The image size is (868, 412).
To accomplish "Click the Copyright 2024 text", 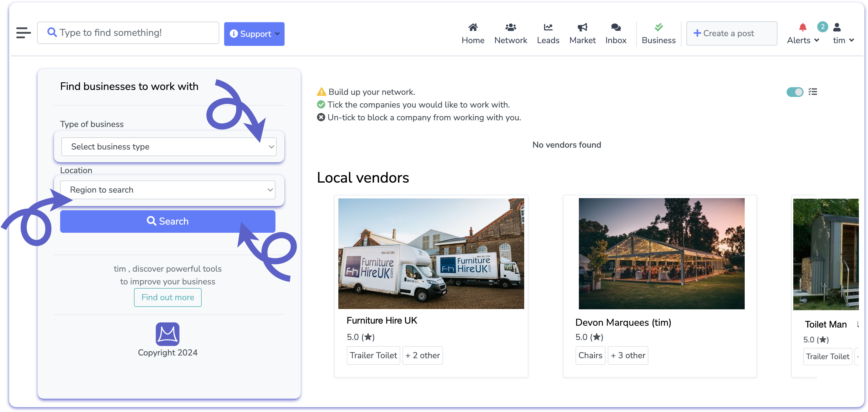I will tap(167, 352).
